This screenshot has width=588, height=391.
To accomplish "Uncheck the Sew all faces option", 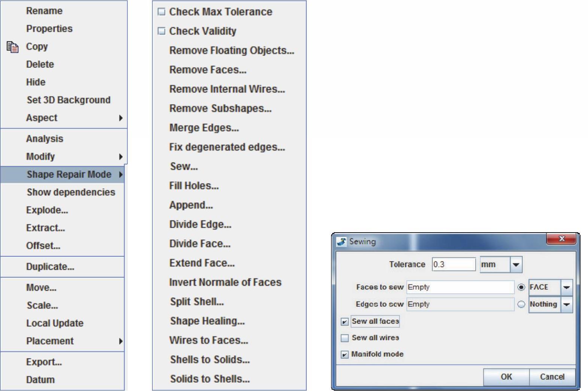I will 345,322.
